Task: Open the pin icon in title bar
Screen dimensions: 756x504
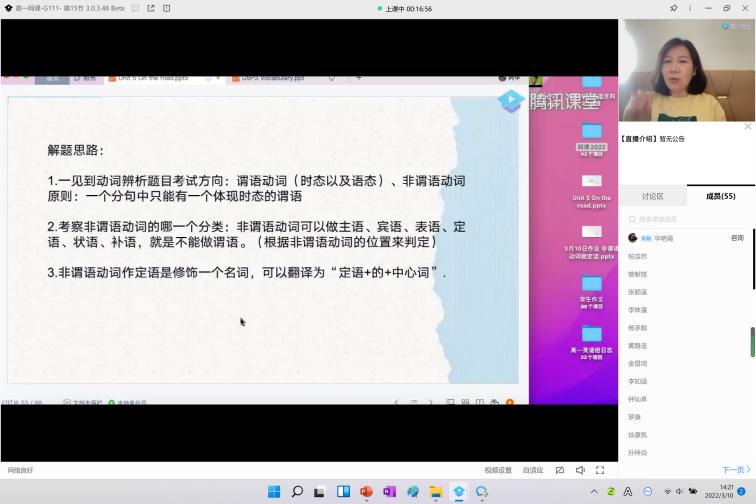Action: [x=674, y=8]
